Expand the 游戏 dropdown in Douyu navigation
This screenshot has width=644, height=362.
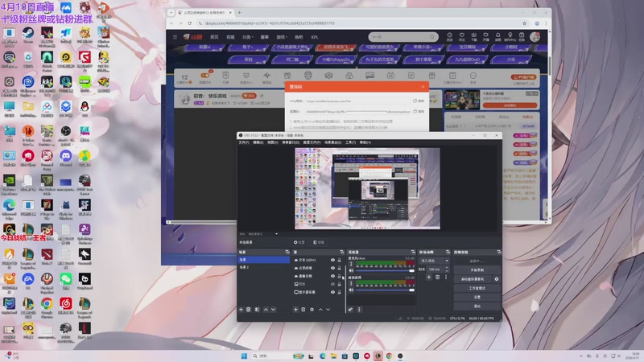[x=282, y=37]
